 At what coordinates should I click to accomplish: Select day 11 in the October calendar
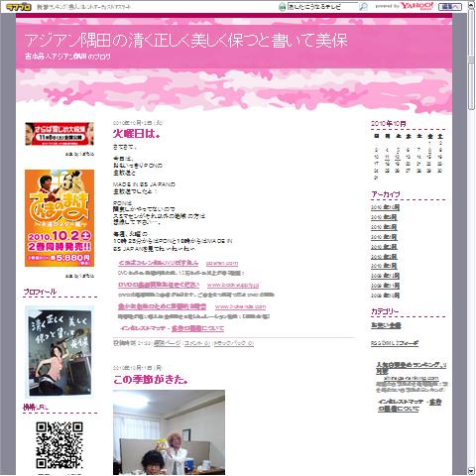click(387, 158)
